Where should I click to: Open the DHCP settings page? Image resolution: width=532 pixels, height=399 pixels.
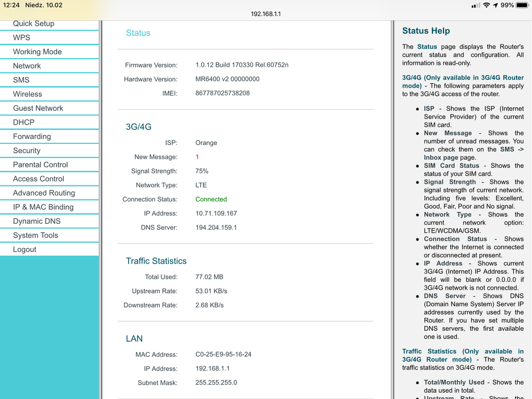click(x=24, y=123)
